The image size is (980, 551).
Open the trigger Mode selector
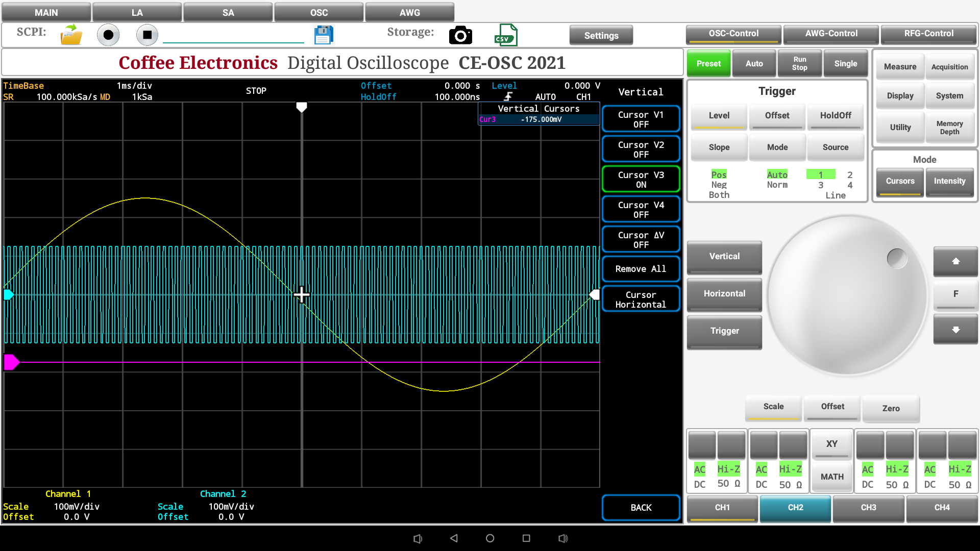click(x=777, y=147)
